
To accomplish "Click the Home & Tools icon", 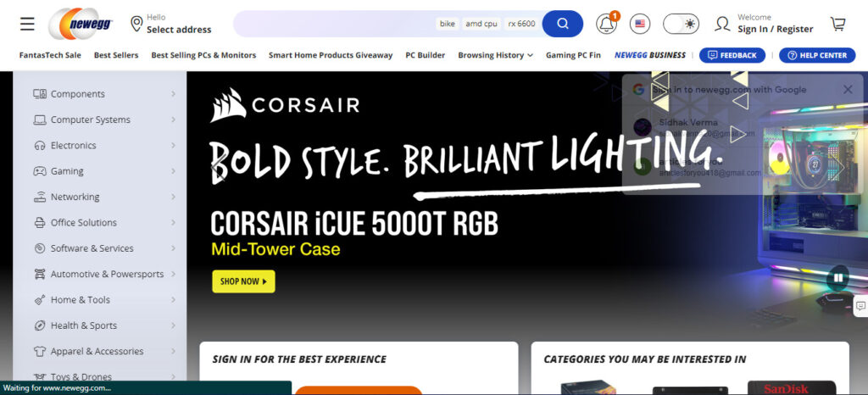I will pos(40,300).
